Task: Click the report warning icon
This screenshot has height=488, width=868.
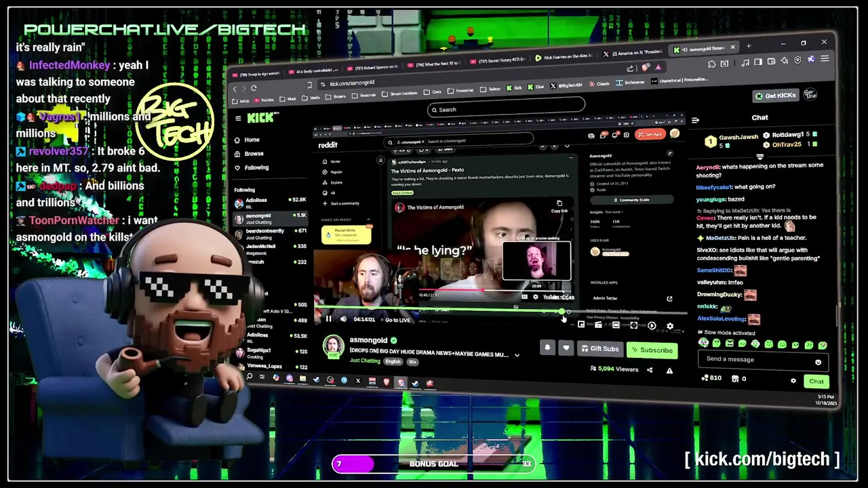Action: click(669, 371)
